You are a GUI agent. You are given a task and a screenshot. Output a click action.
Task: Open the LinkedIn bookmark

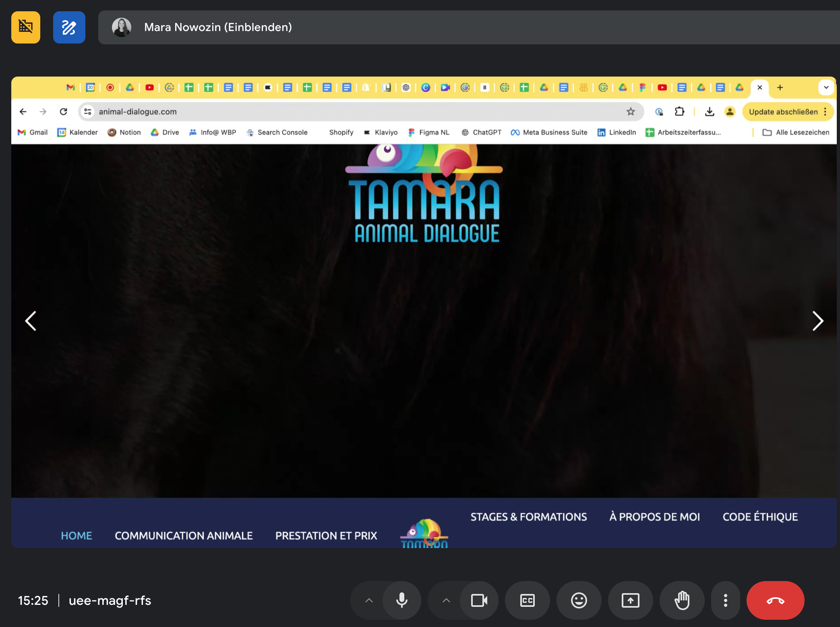[x=617, y=132]
